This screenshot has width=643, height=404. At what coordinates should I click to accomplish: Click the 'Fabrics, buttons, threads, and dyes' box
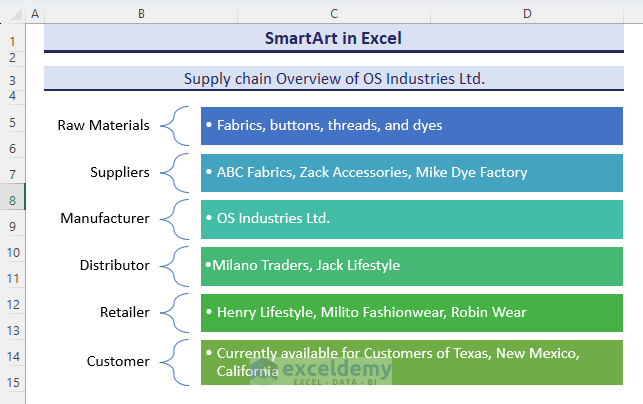(412, 126)
